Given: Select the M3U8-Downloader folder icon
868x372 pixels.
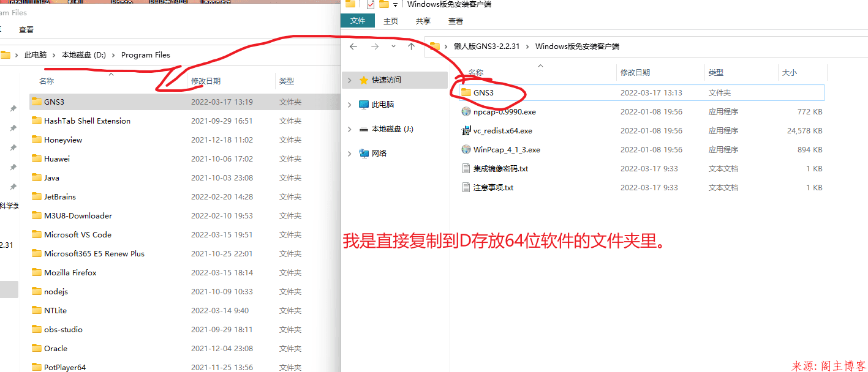Looking at the screenshot, I should [x=36, y=215].
